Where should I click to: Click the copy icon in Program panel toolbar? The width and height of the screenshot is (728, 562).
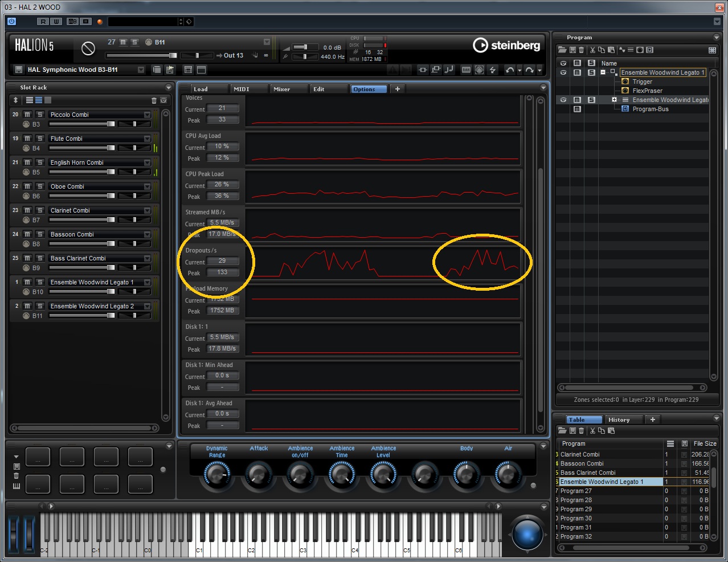[x=602, y=50]
